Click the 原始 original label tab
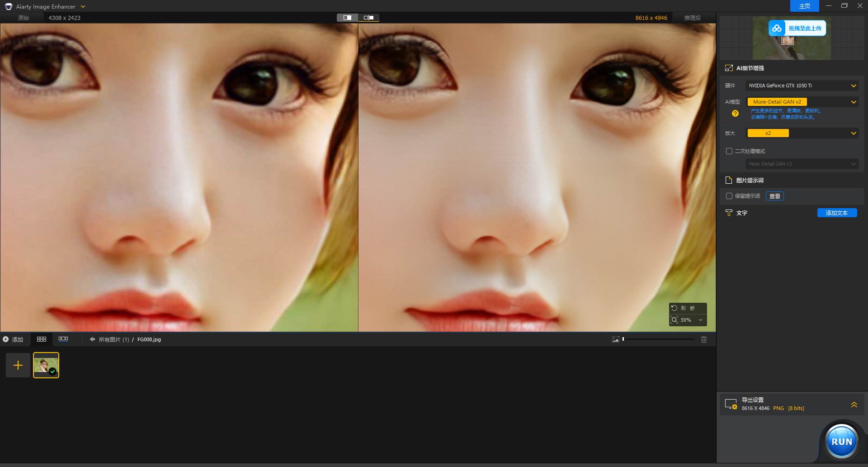The image size is (868, 467). pyautogui.click(x=24, y=18)
